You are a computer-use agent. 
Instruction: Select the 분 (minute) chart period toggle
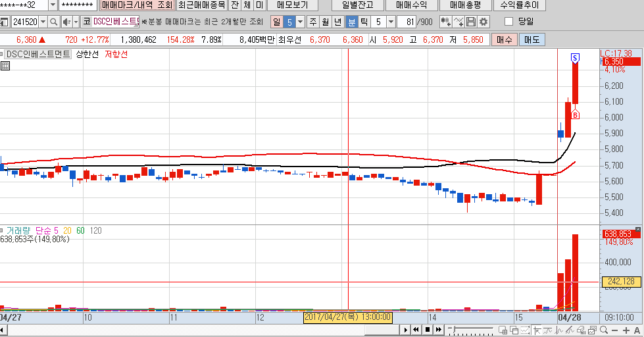coord(351,22)
